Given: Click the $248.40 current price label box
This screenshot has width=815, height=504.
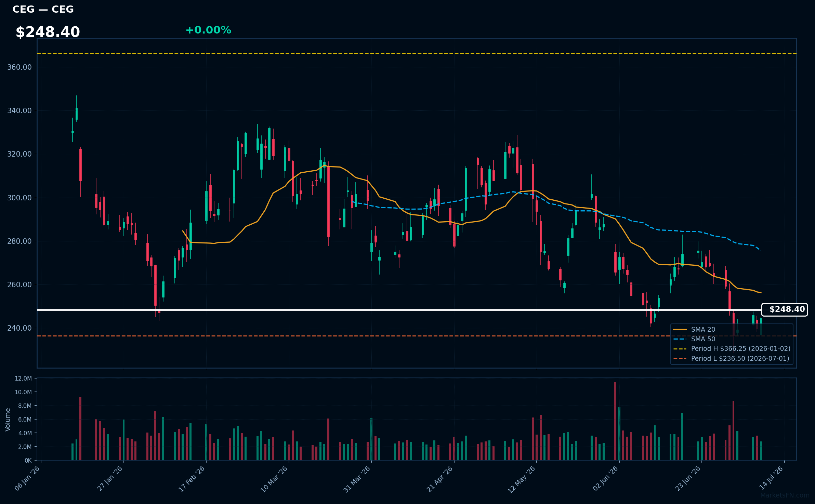Looking at the screenshot, I should pyautogui.click(x=785, y=309).
